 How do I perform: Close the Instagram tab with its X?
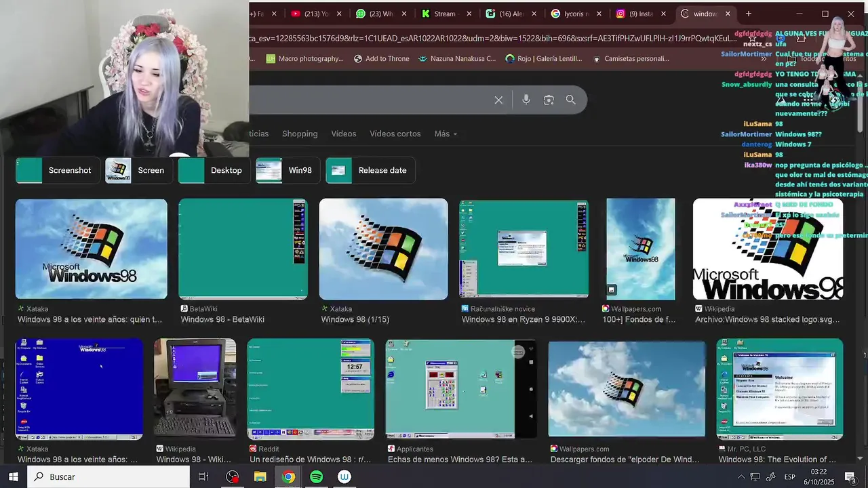click(x=664, y=14)
